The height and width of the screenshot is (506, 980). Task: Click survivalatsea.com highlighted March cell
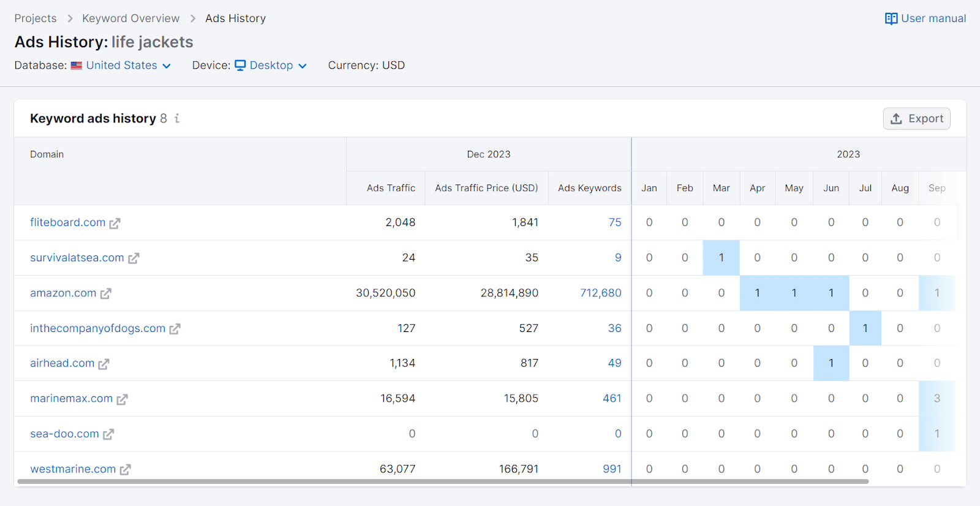point(721,258)
